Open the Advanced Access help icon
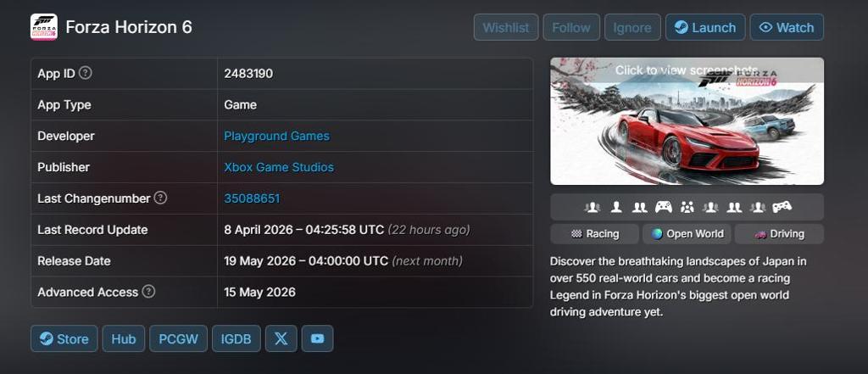 [x=148, y=292]
